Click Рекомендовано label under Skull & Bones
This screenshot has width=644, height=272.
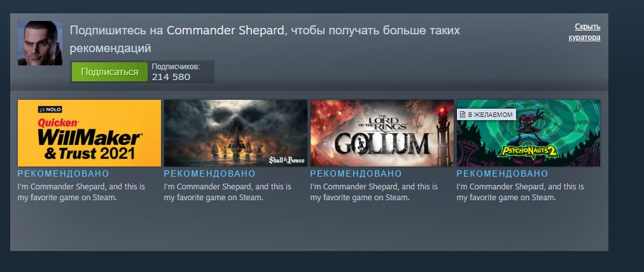coord(209,173)
